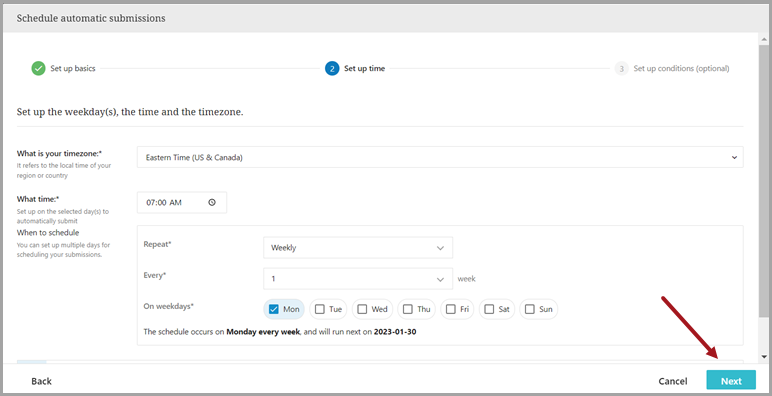Expand the Repeat Weekly dropdown
772x396 pixels.
coord(358,248)
